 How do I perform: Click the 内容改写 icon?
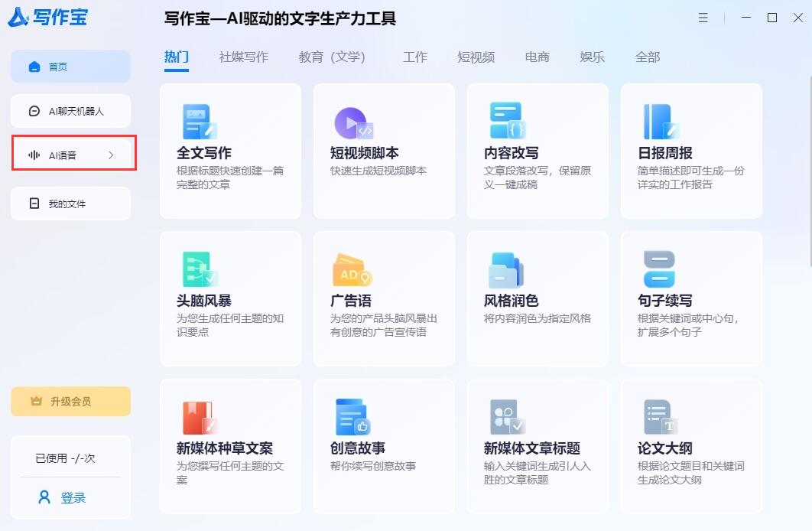pyautogui.click(x=508, y=120)
